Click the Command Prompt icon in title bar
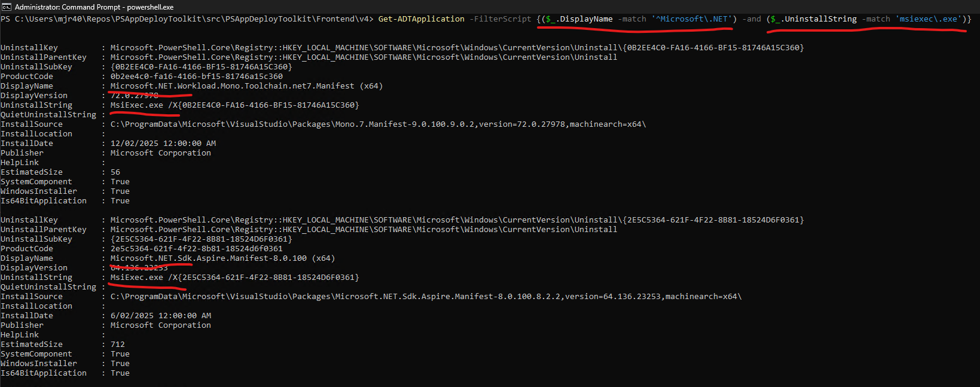Image resolution: width=980 pixels, height=387 pixels. point(7,7)
